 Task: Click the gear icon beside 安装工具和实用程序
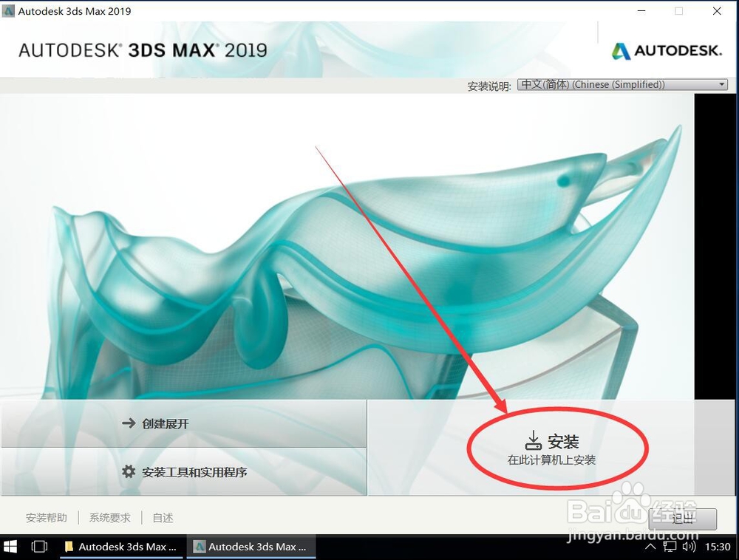tap(129, 471)
